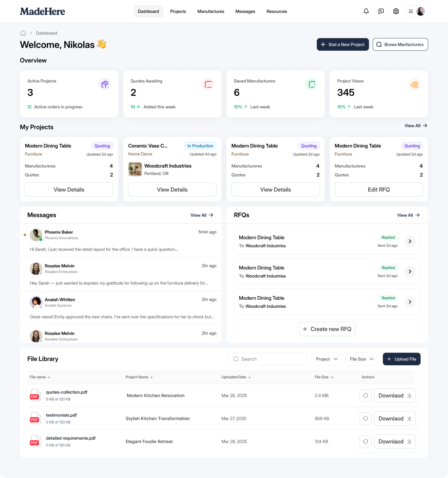Open Phoenix Baker's message
Image resolution: width=448 pixels, height=478 pixels.
click(x=121, y=241)
